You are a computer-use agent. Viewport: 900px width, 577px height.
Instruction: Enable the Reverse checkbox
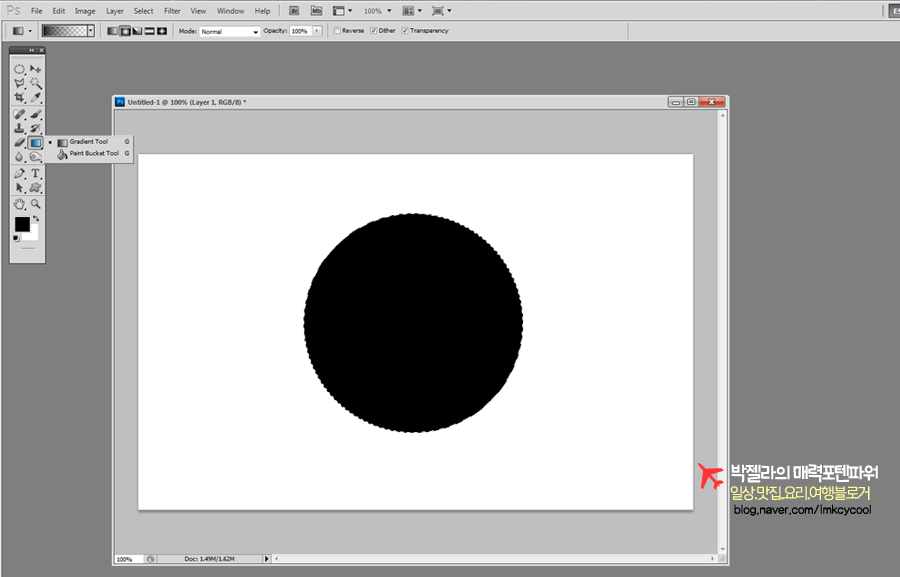tap(337, 31)
